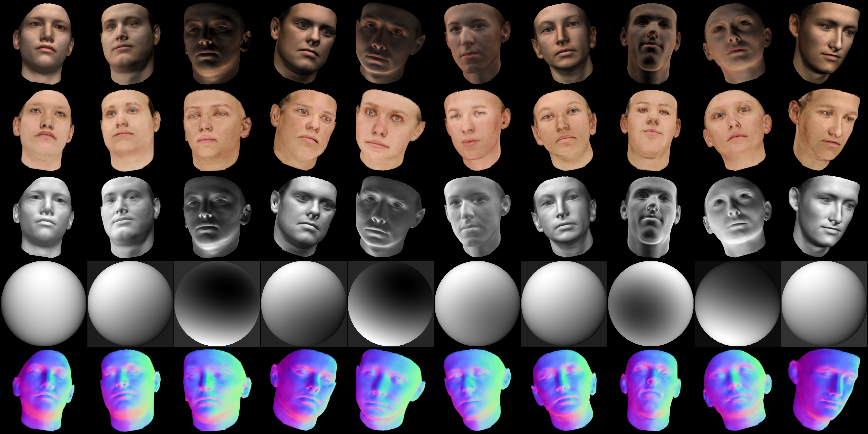Click the last albedo face turned to side
The width and height of the screenshot is (868, 434).
click(826, 131)
